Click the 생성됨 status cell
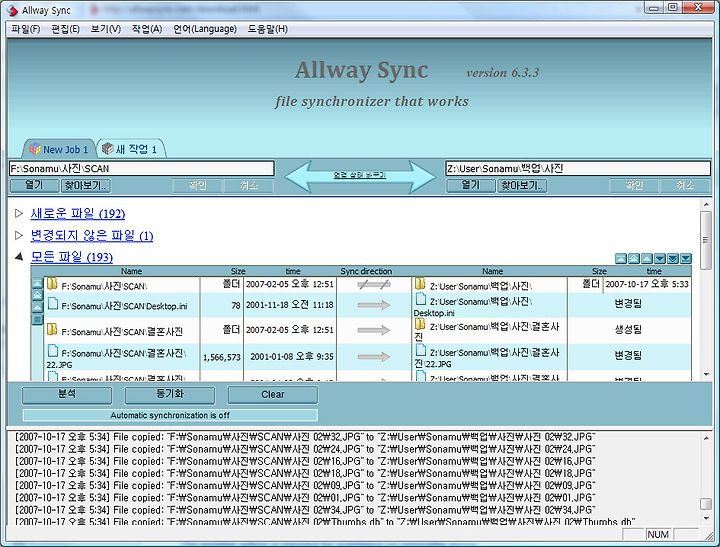Screen dimensions: 720x547 tap(628, 329)
